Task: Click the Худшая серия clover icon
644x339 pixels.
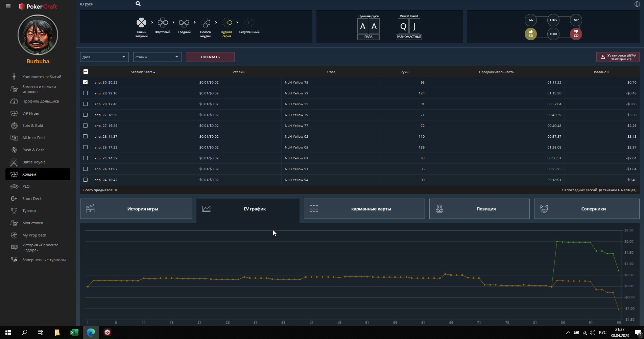Action: point(226,23)
